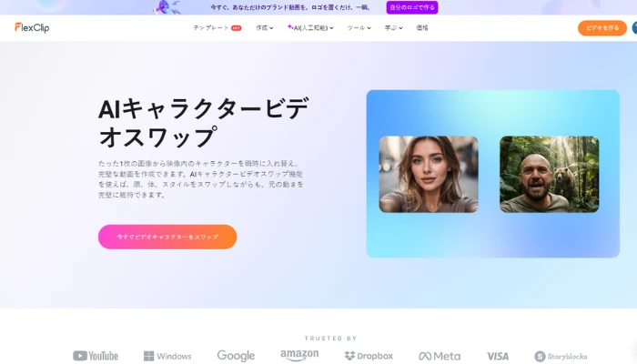Click the VISA logo
The height and width of the screenshot is (364, 637).
(498, 357)
